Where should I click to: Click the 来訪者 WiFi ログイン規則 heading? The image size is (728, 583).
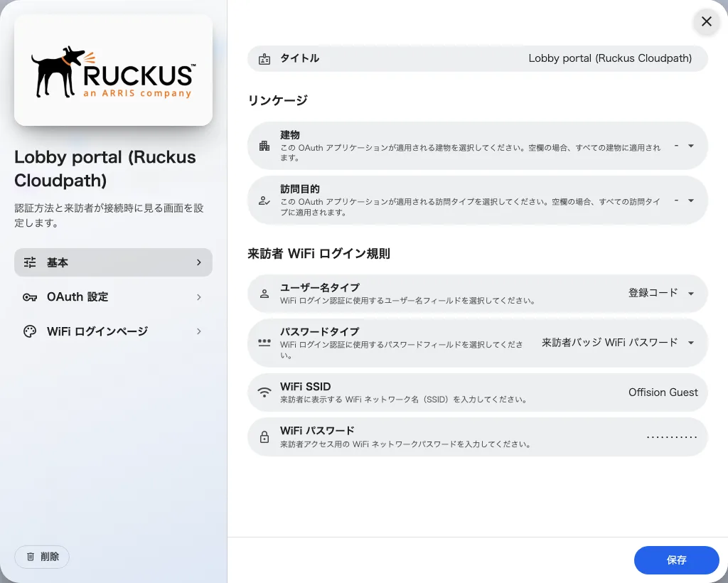[319, 253]
